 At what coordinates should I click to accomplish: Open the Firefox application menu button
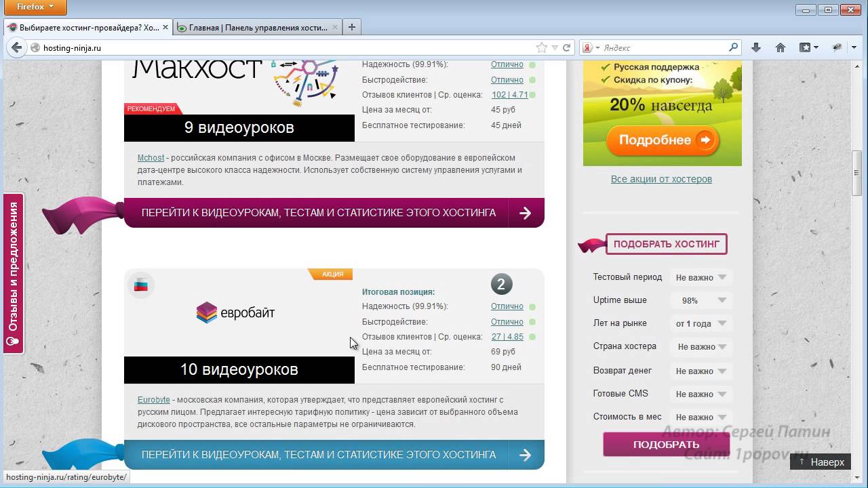click(x=36, y=7)
